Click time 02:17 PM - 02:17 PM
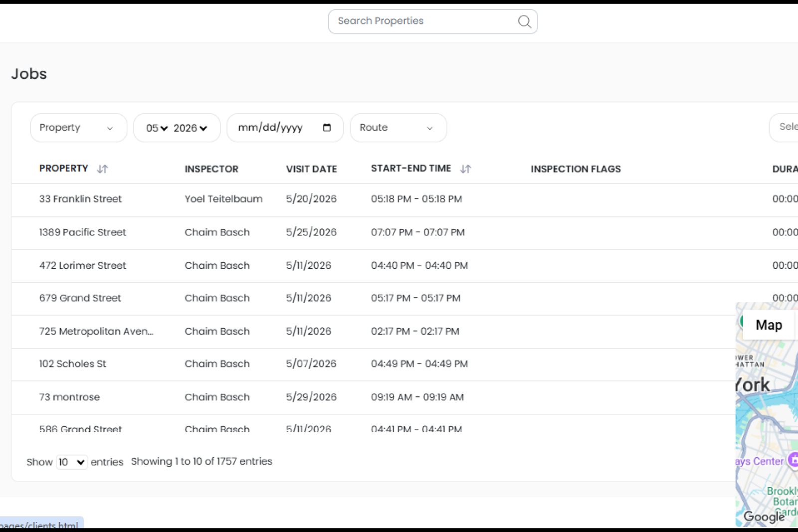798x532 pixels. [415, 332]
